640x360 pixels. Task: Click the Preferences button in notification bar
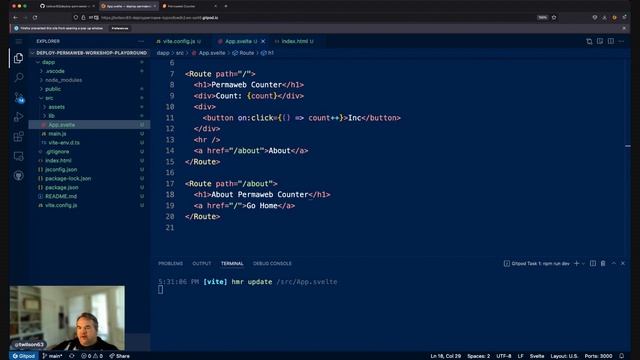tap(120, 28)
